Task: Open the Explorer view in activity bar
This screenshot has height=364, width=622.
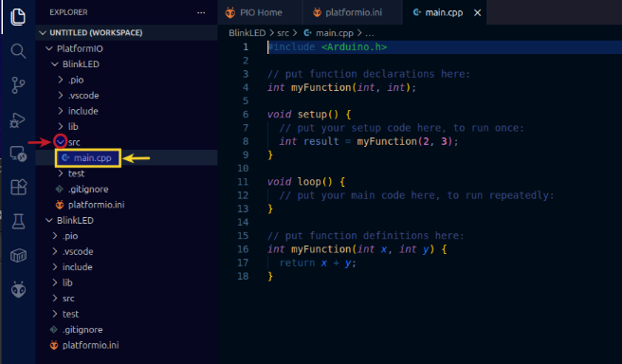Action: tap(18, 16)
